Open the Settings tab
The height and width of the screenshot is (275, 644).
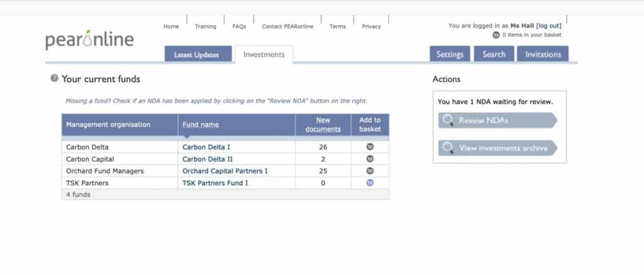[x=450, y=54]
